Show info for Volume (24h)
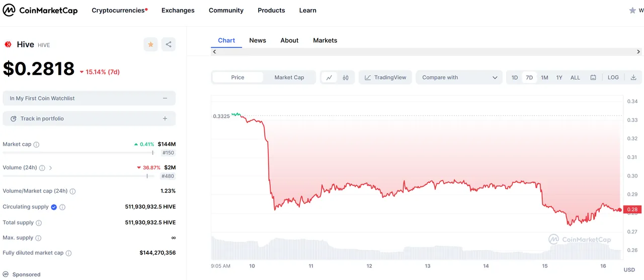This screenshot has height=280, width=644. tap(42, 168)
